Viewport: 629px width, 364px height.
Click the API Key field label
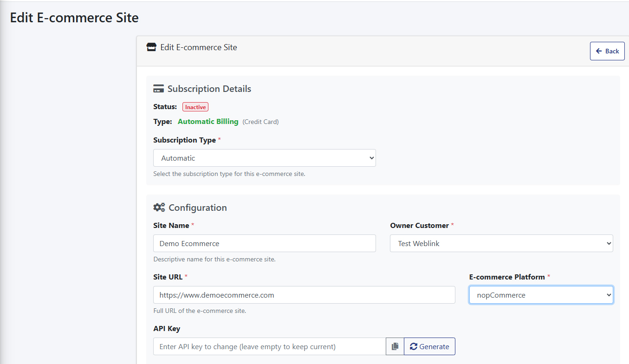(167, 329)
